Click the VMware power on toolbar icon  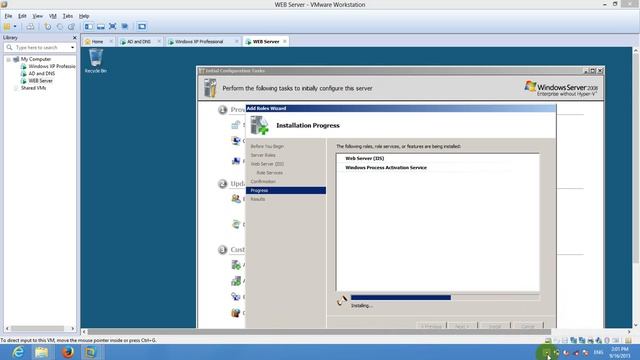7,27
